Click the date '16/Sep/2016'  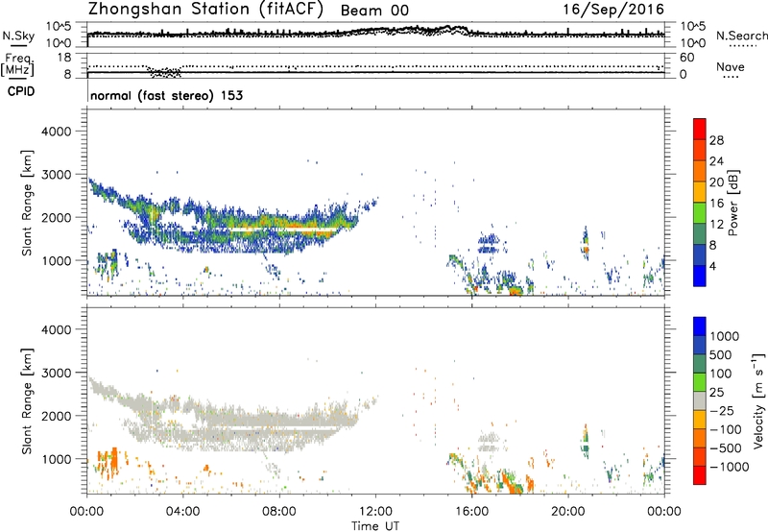(x=613, y=10)
